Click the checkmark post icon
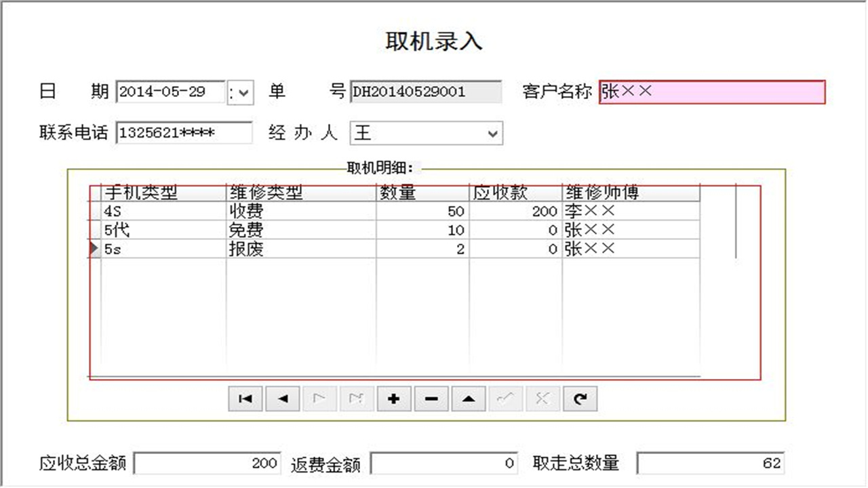The width and height of the screenshot is (868, 488). (505, 399)
